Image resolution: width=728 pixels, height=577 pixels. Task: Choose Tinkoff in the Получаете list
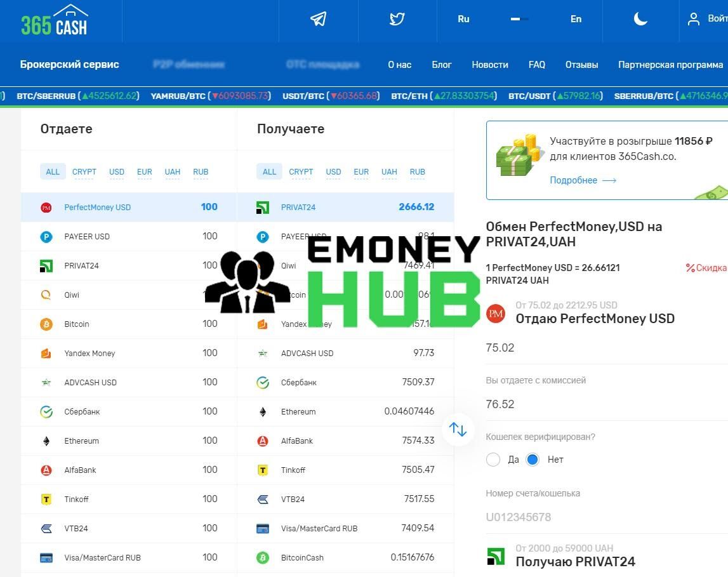click(345, 470)
